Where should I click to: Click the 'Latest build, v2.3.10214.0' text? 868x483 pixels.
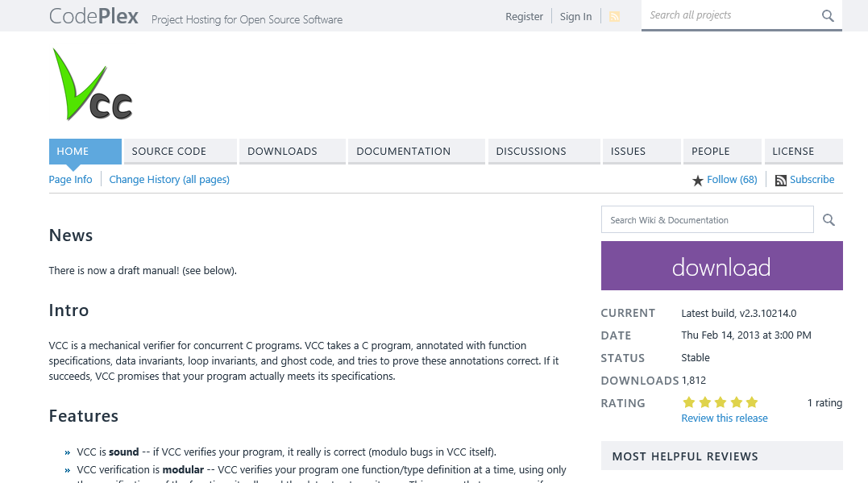[738, 314]
